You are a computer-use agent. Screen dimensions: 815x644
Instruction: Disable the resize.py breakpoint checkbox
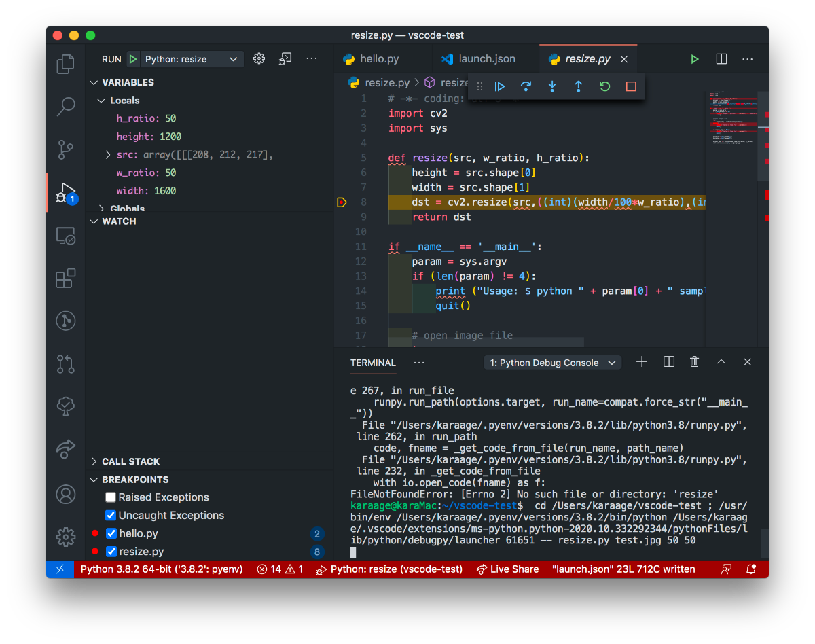pyautogui.click(x=112, y=552)
